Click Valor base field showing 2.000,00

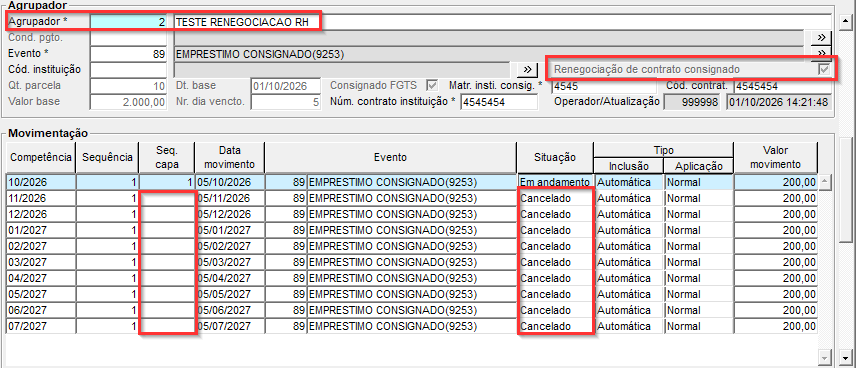[x=128, y=102]
